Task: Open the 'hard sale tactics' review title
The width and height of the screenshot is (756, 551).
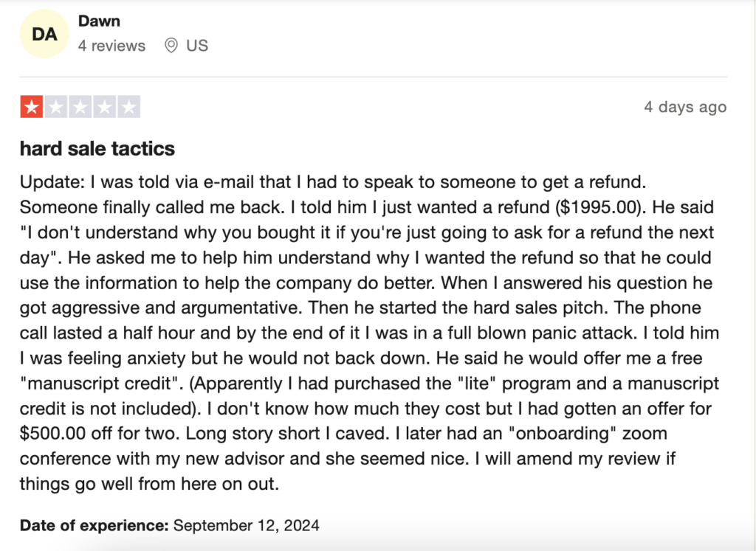Action: [x=97, y=149]
